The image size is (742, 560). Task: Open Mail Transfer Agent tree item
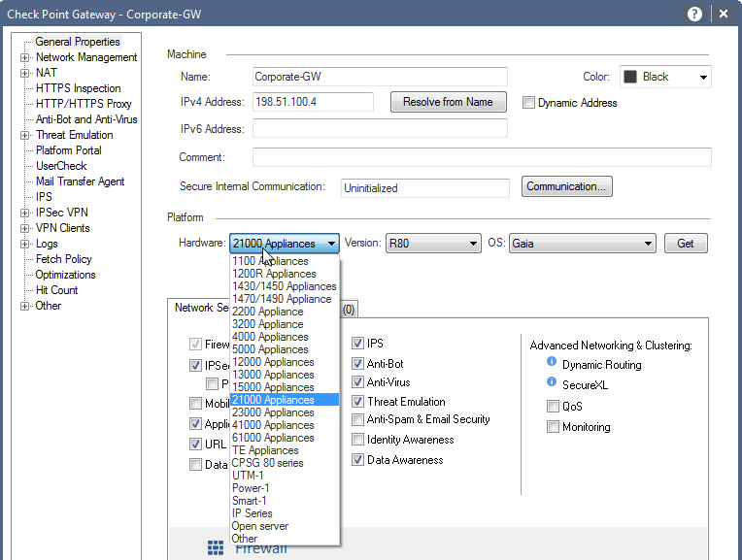pos(80,181)
